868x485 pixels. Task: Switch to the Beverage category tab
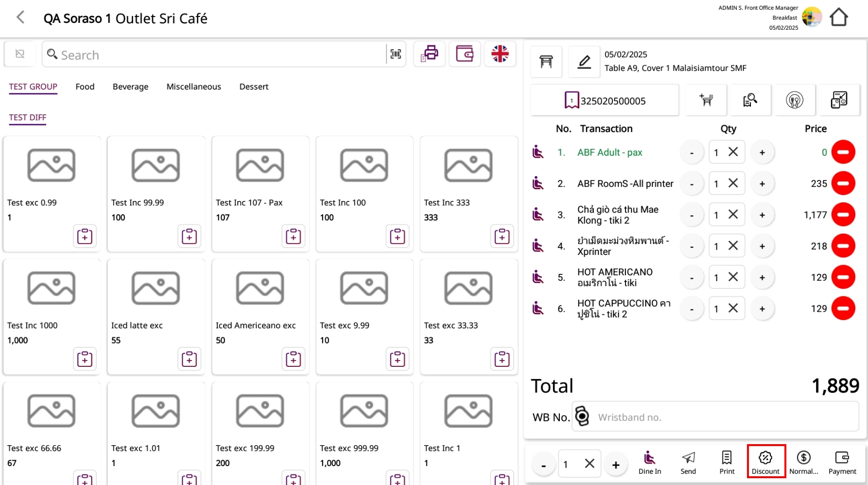(x=130, y=87)
